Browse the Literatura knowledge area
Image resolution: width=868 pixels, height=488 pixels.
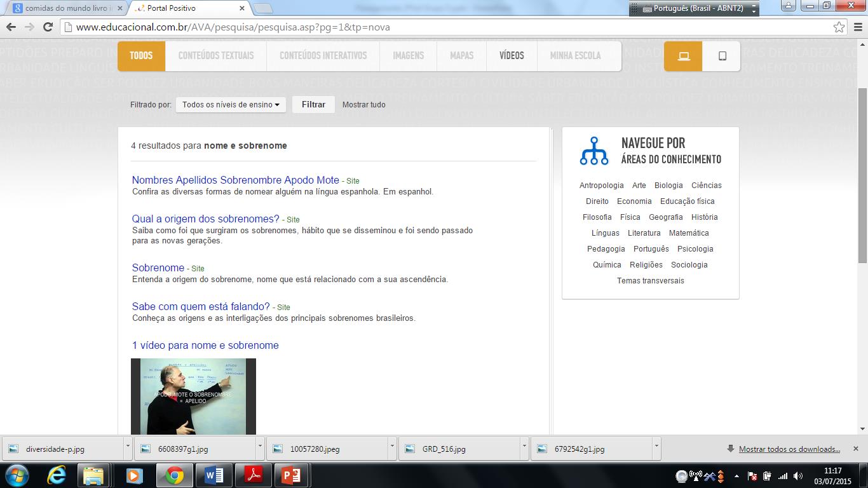644,233
